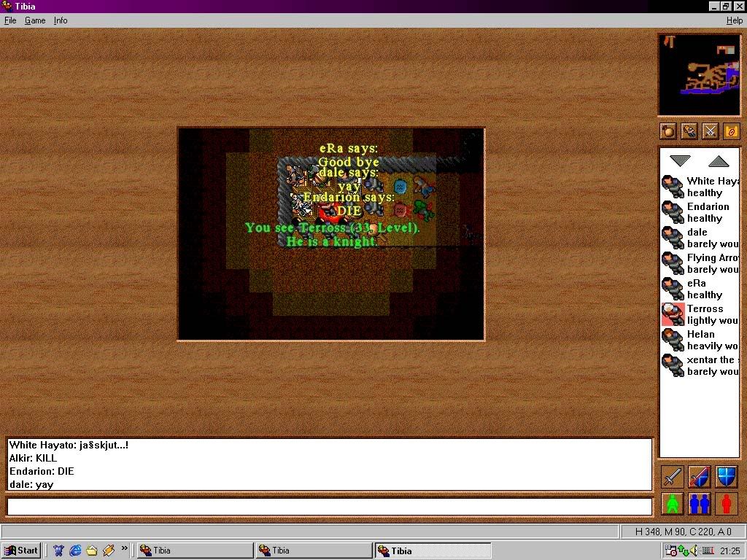The image size is (747, 560).
Task: Open the orange scroll panel icon
Action: (731, 131)
